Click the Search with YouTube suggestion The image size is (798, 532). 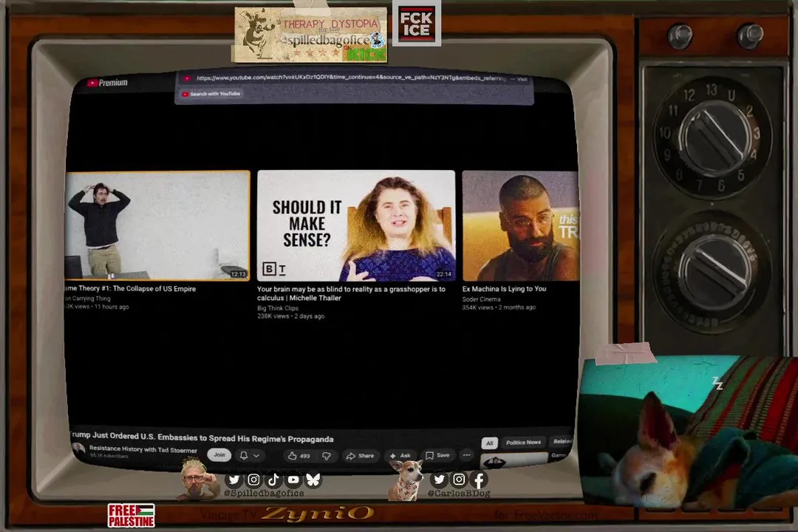point(211,94)
